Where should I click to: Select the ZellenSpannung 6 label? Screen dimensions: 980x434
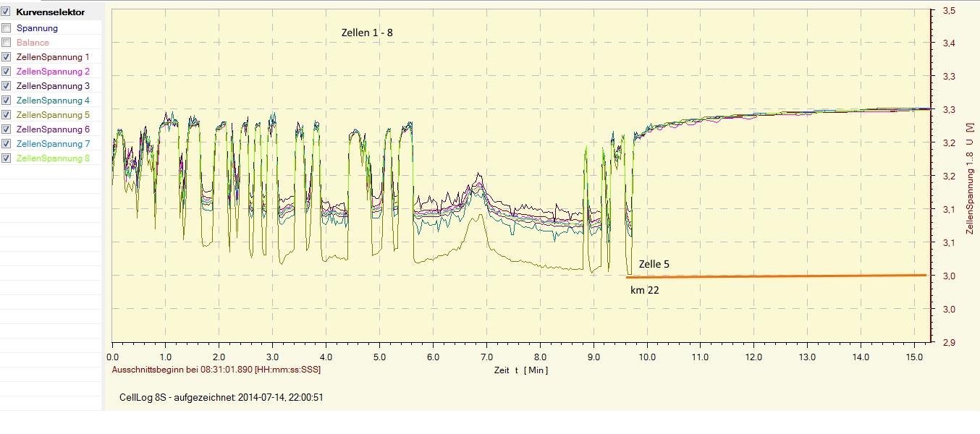tap(53, 129)
